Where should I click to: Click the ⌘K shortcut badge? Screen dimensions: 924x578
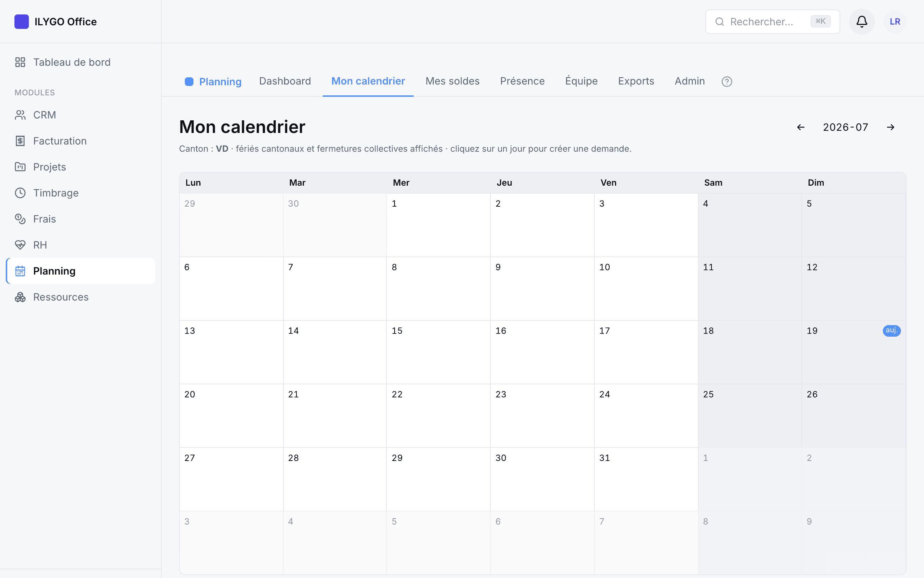[x=820, y=21]
